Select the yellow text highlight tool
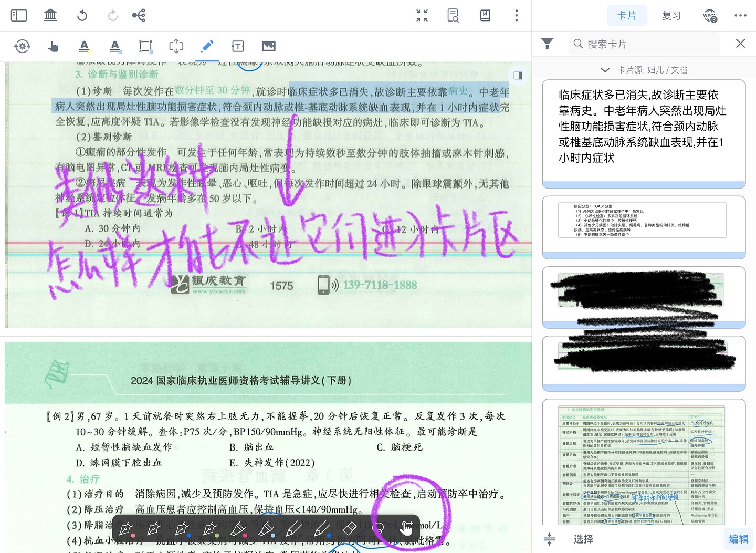The width and height of the screenshot is (756, 553). (x=84, y=47)
